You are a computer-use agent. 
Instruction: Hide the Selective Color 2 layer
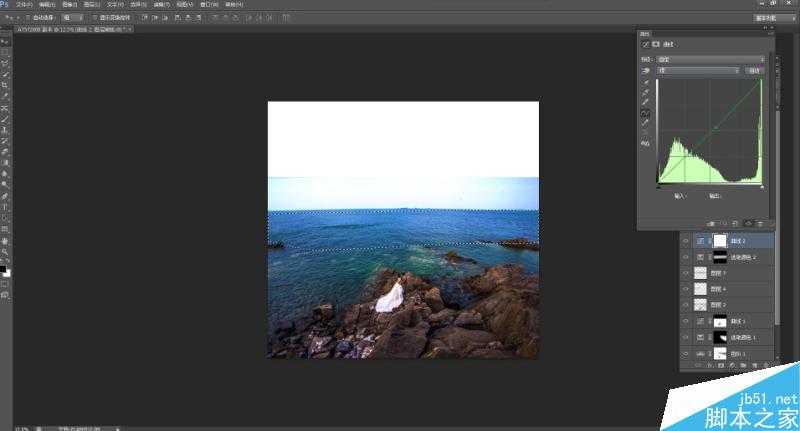[685, 257]
